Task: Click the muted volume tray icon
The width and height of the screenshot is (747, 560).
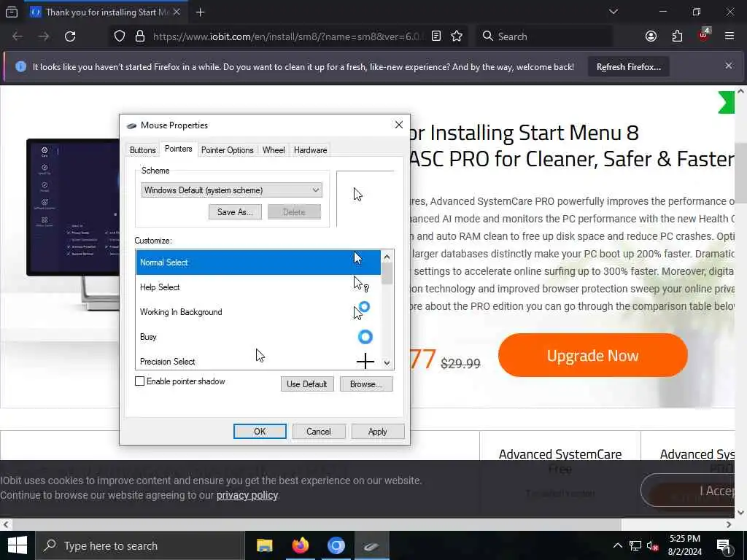Action: [x=653, y=545]
